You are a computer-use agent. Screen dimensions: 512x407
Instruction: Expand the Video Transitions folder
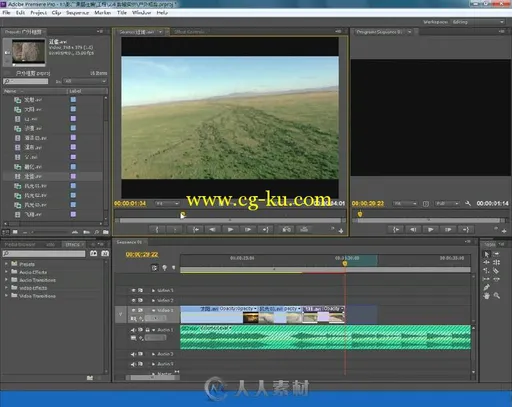pyautogui.click(x=6, y=296)
